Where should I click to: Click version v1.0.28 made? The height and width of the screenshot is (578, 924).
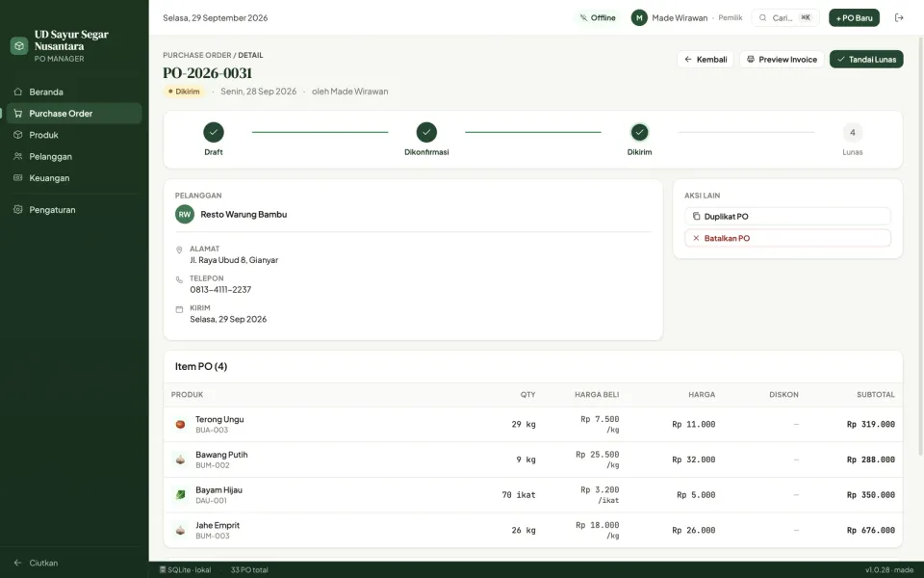tap(889, 569)
